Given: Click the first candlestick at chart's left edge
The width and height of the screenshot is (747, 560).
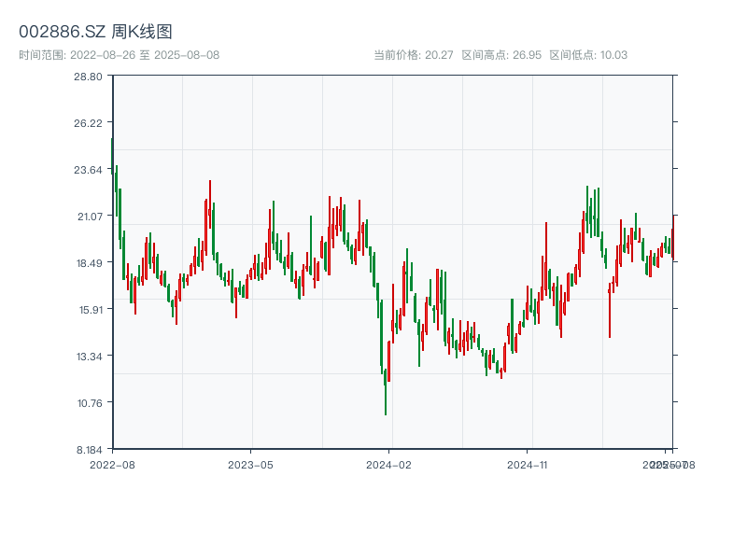Looking at the screenshot, I should pos(112,155).
